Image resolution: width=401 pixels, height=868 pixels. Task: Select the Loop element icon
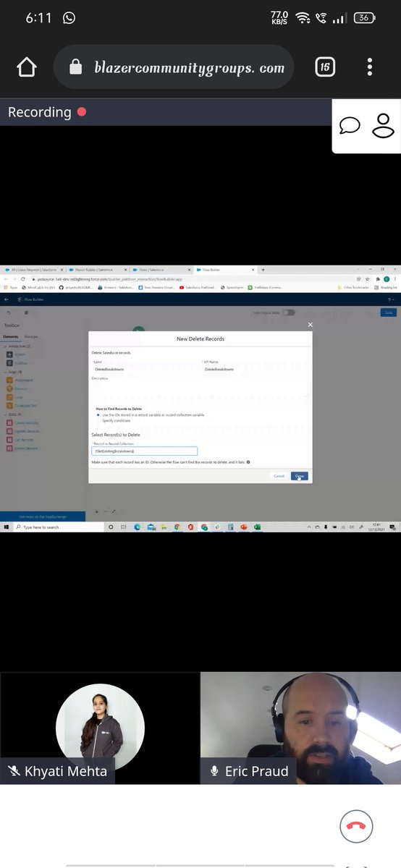[9, 397]
